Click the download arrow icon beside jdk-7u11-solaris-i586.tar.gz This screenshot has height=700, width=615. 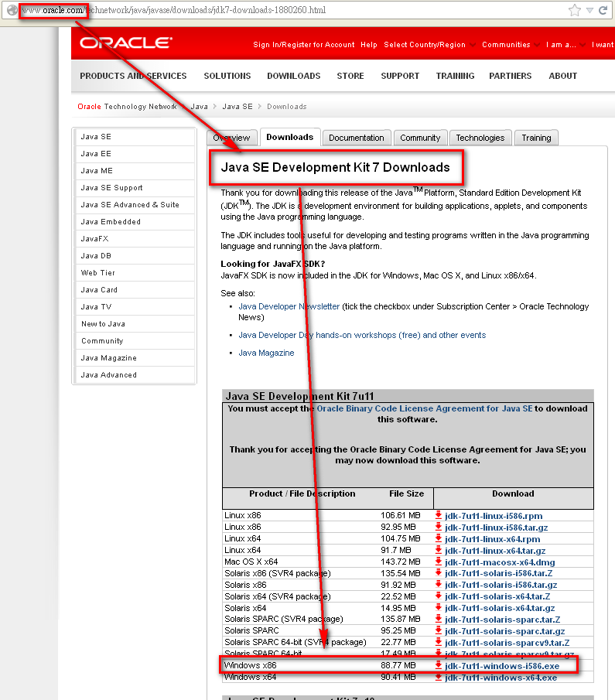tap(439, 585)
